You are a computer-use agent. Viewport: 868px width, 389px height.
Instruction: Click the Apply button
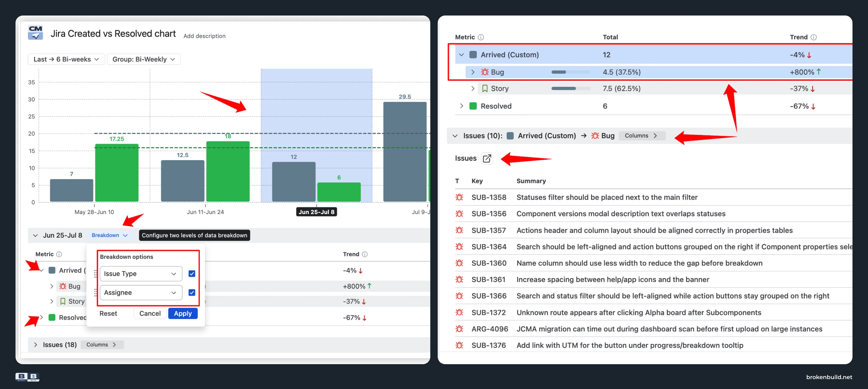[x=183, y=313]
